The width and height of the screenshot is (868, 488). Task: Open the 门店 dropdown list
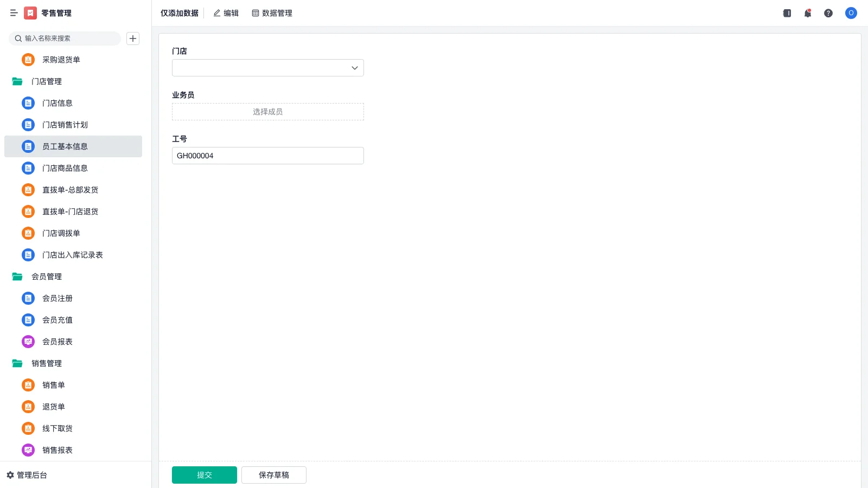click(x=267, y=68)
